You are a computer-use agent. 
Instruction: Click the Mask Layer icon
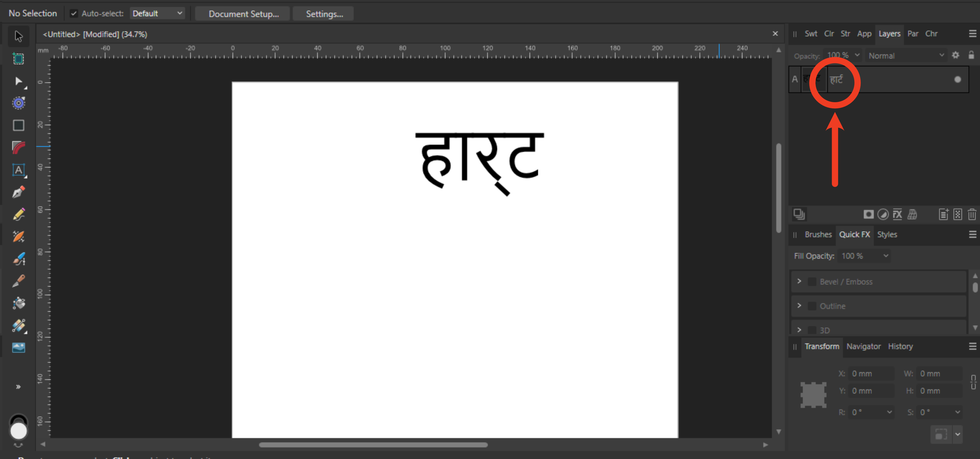868,214
